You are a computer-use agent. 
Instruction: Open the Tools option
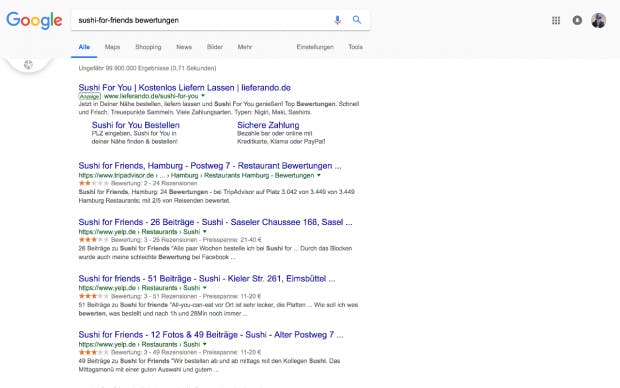click(x=355, y=47)
